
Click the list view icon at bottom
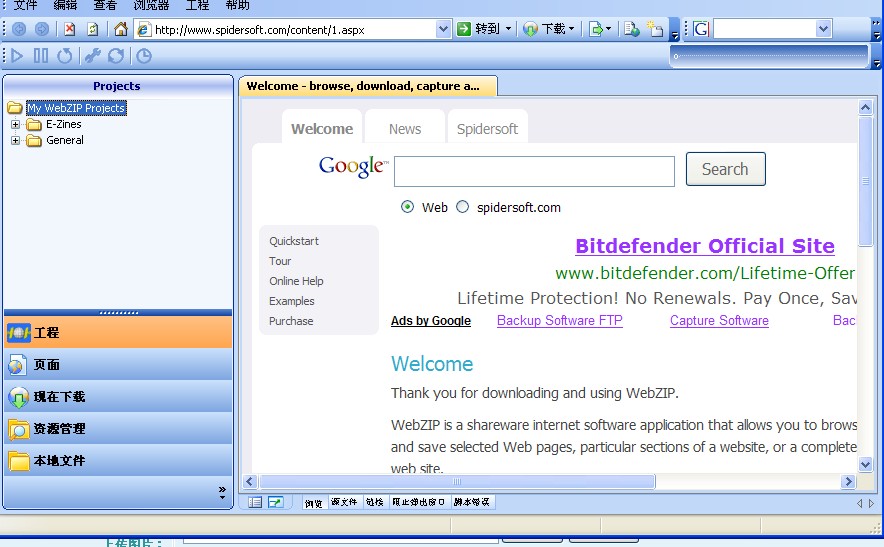(x=255, y=502)
